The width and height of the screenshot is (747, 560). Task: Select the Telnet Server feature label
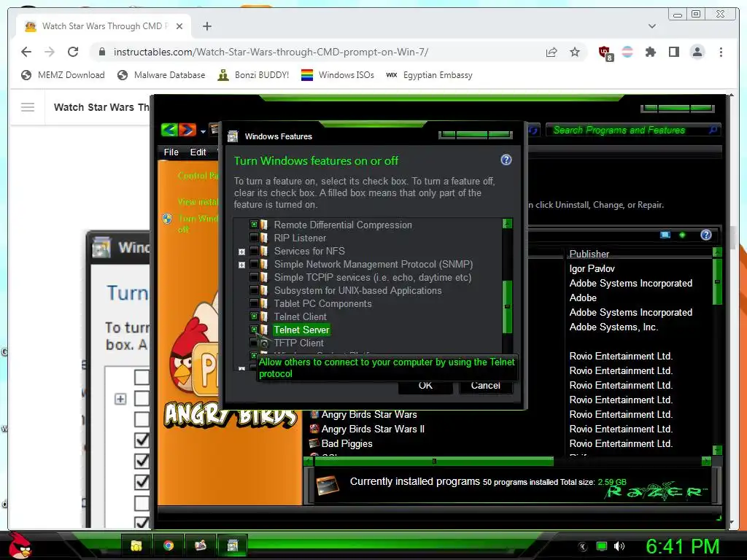[x=301, y=330]
